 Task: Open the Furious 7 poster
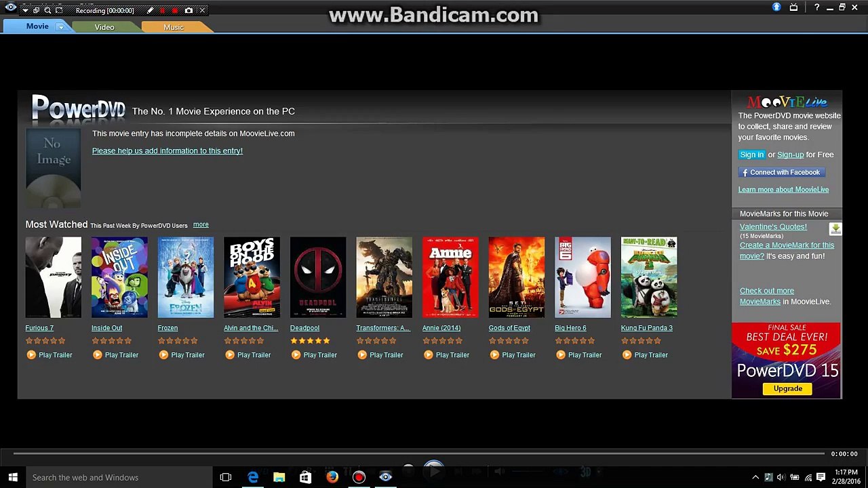tap(53, 277)
